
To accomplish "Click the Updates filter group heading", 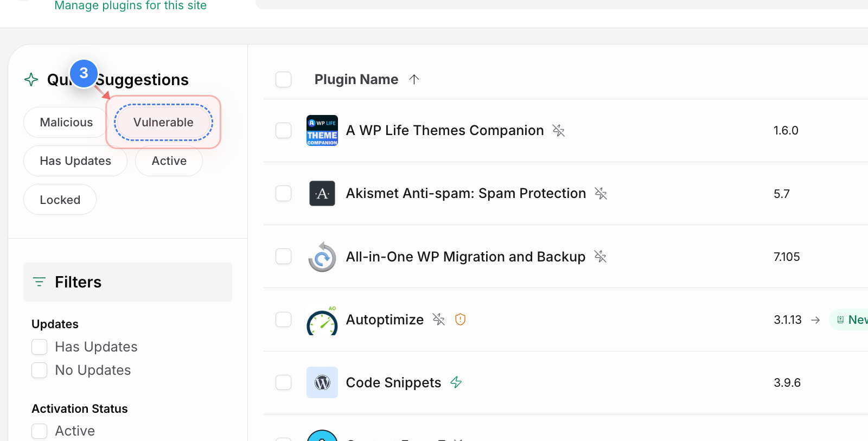I will pyautogui.click(x=55, y=324).
